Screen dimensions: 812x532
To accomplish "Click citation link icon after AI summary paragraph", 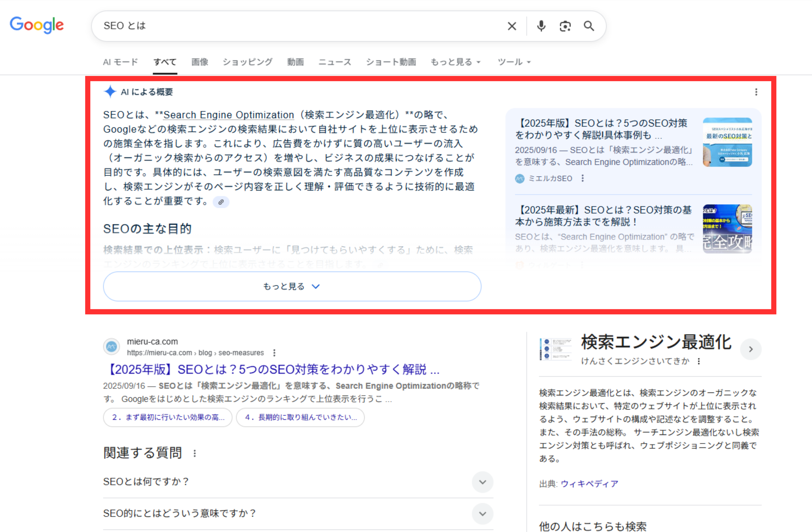I will [221, 202].
